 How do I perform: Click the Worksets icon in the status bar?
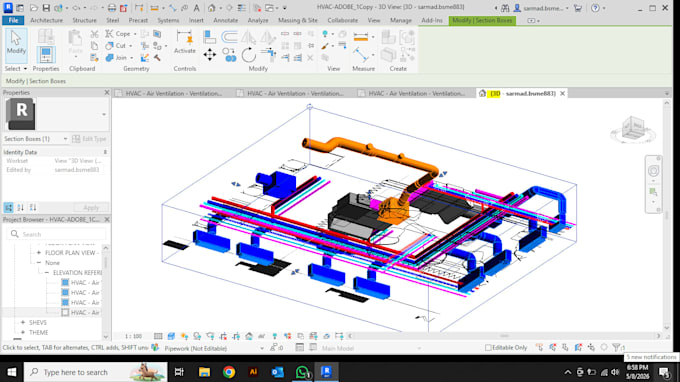point(155,348)
